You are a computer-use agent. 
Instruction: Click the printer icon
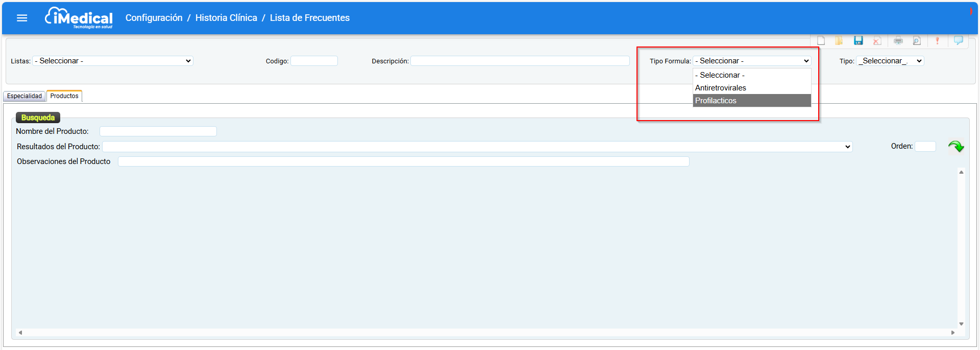tap(898, 41)
